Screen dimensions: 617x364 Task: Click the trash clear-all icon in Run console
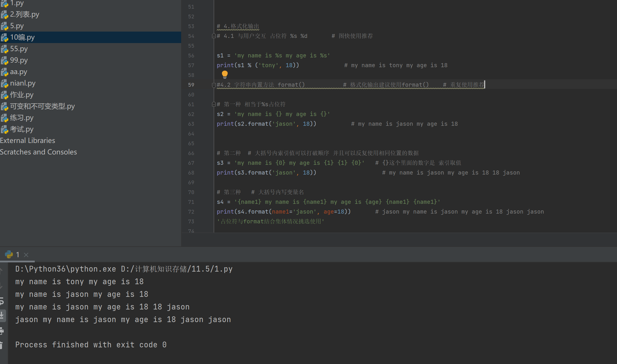coord(1,345)
